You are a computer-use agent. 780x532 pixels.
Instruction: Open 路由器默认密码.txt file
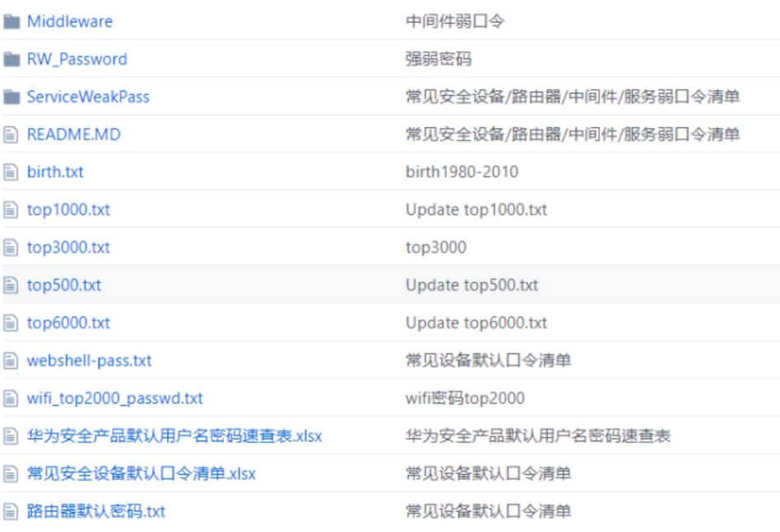pos(96,511)
